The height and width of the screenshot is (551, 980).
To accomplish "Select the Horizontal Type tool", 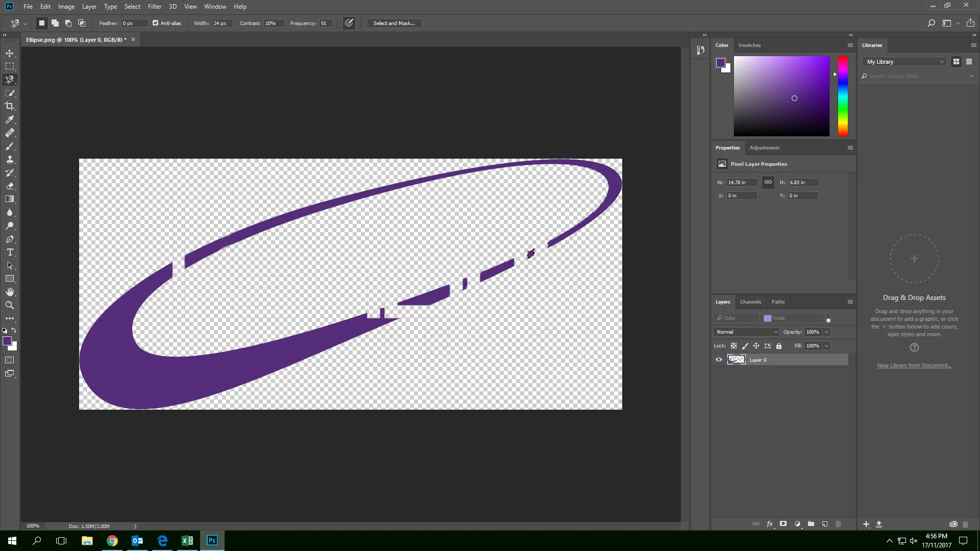I will 10,252.
